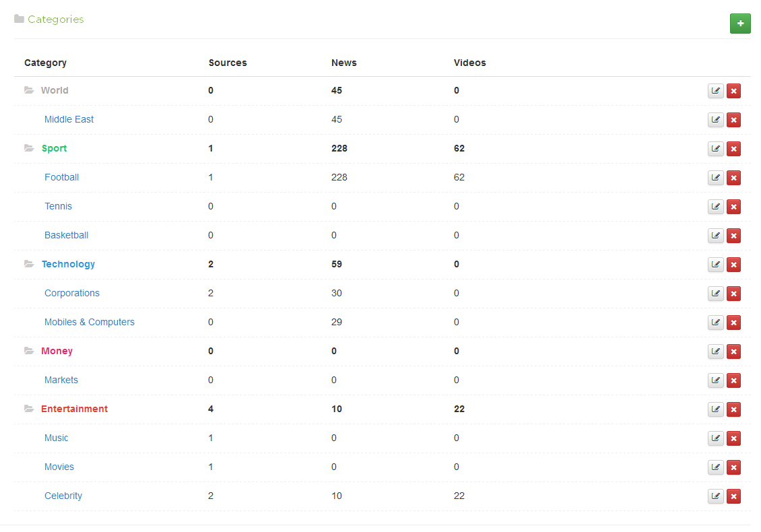Remove the Mobiles & Computers row

733,323
